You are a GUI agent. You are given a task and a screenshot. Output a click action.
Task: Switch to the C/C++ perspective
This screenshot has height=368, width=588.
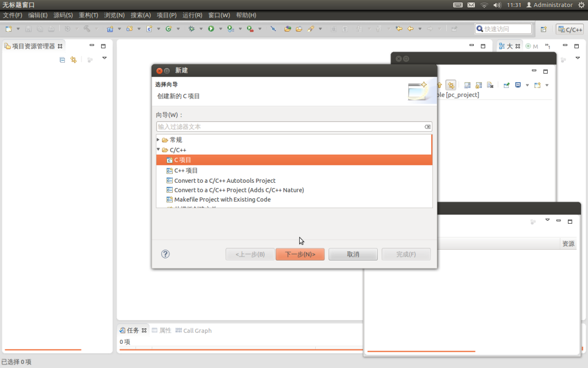pyautogui.click(x=570, y=29)
